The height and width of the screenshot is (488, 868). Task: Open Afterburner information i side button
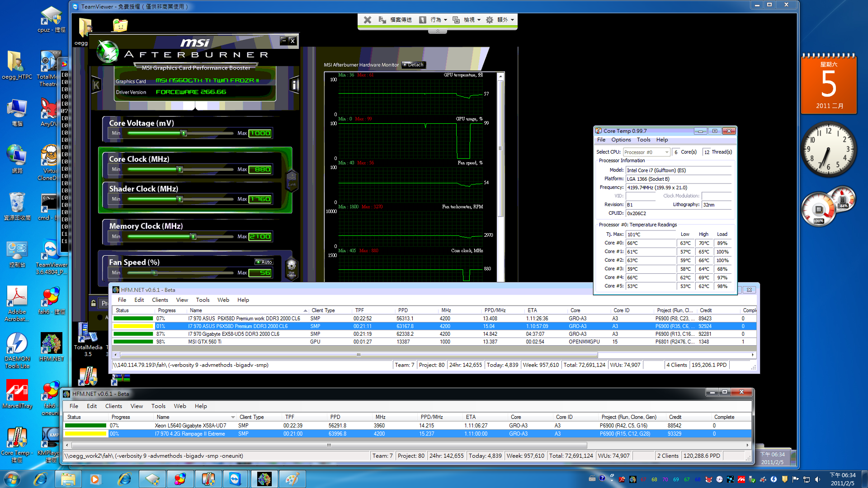pos(294,84)
